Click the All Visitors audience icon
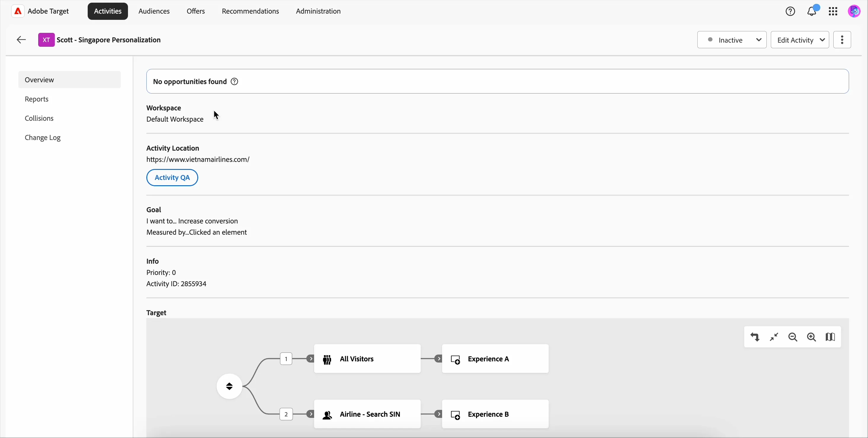The image size is (868, 438). [x=327, y=359]
